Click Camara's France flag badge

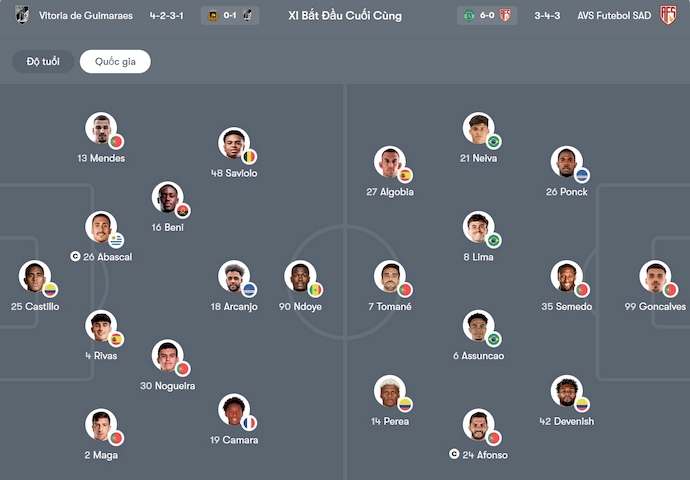point(249,423)
